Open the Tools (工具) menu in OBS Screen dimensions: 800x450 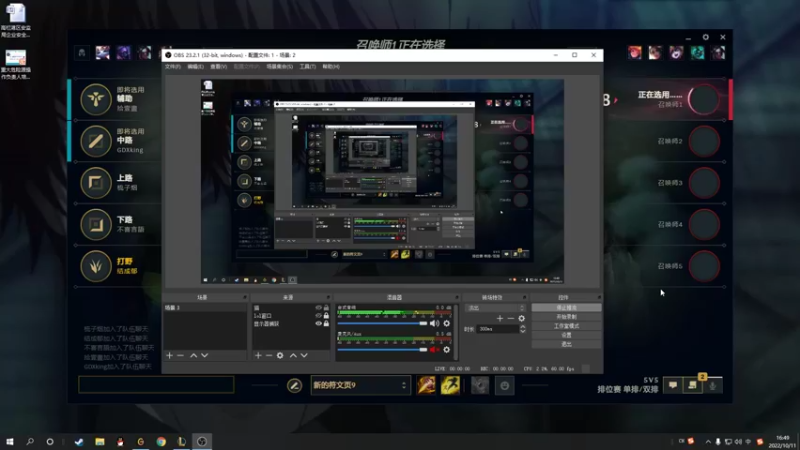[x=308, y=67]
